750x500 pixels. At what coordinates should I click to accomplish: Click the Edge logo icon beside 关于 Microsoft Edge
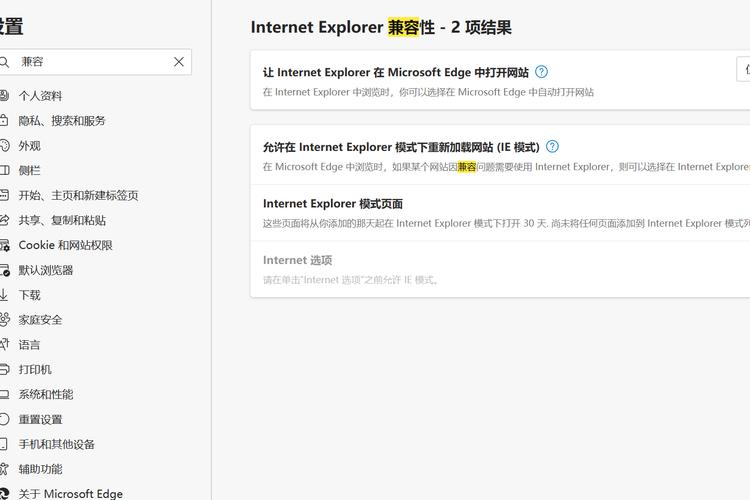point(4,493)
